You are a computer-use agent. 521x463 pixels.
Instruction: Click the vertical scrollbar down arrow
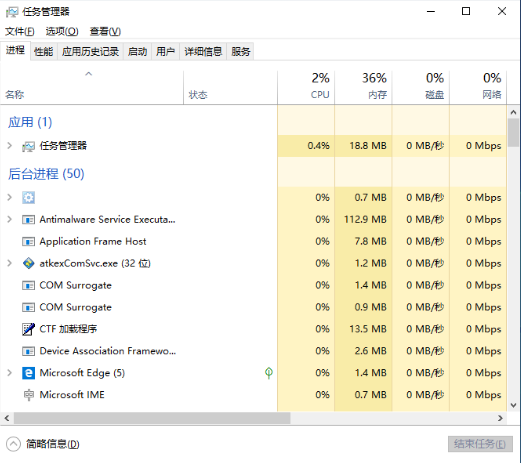pos(513,406)
